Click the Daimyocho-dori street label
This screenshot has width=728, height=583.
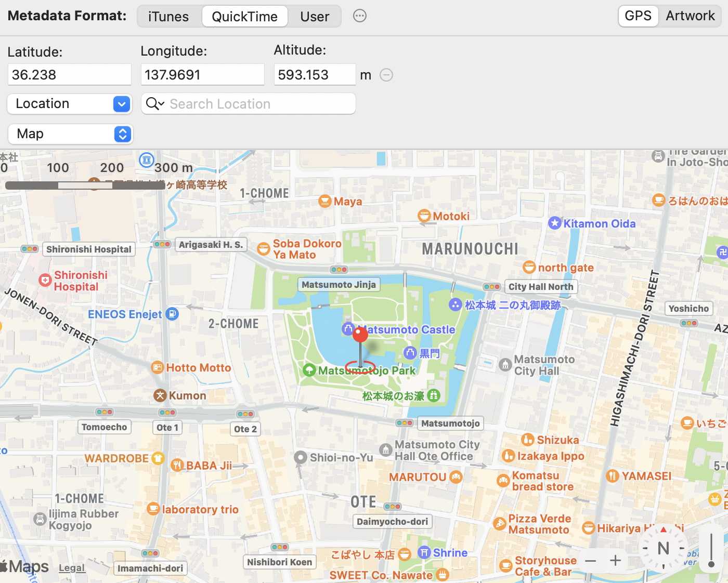pyautogui.click(x=393, y=521)
